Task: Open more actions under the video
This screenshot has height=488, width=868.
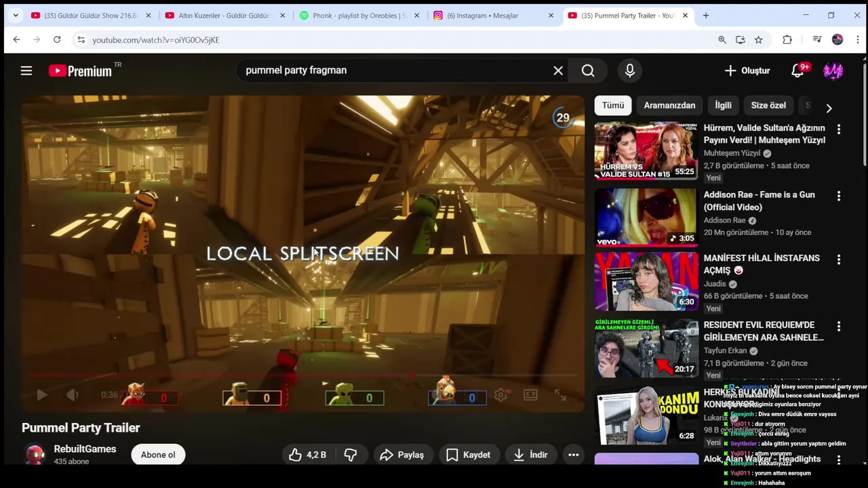Action: (573, 455)
